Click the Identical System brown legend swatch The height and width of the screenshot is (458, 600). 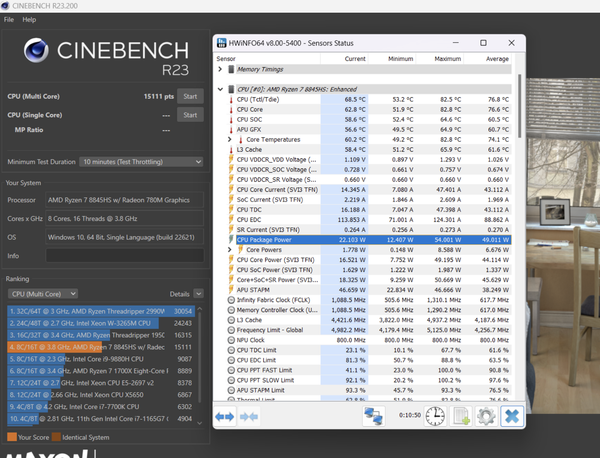56,437
